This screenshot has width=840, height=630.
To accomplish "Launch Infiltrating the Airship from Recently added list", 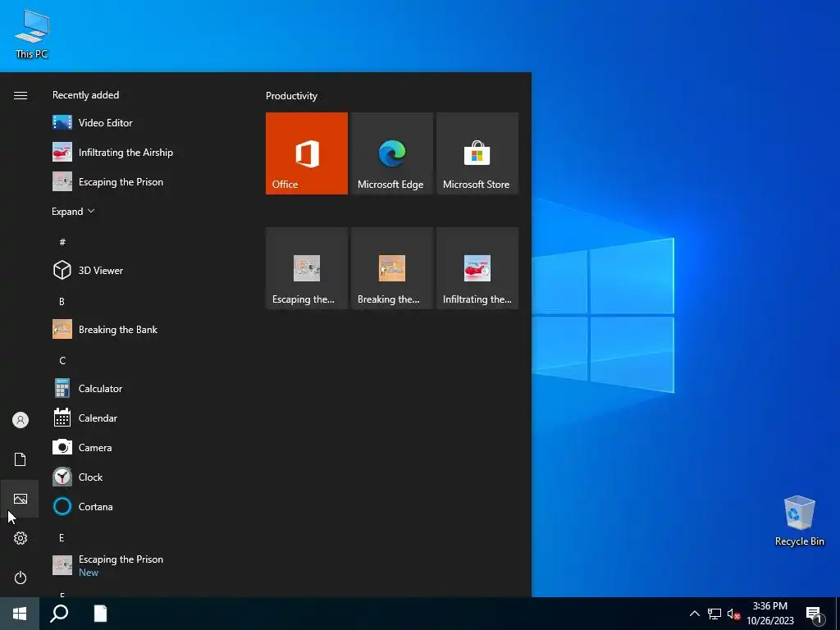I will 144,152.
